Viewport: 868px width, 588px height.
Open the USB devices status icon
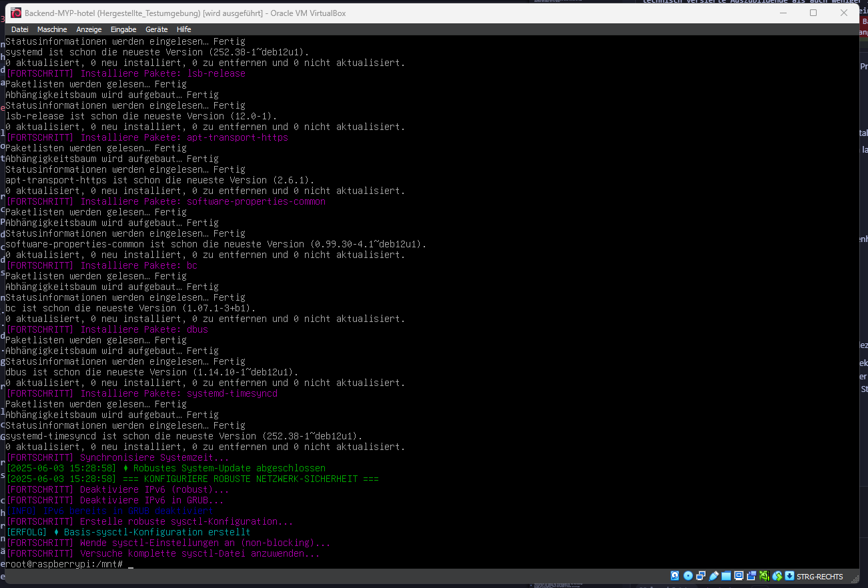coord(713,576)
